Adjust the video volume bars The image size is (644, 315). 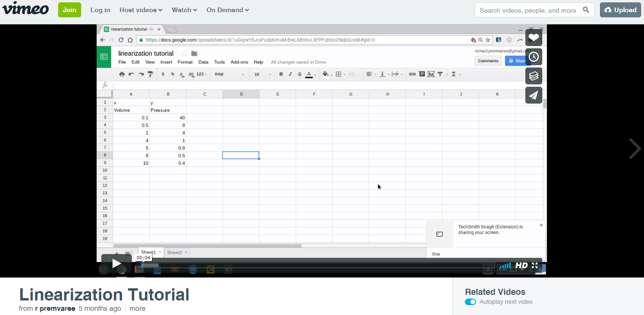505,266
